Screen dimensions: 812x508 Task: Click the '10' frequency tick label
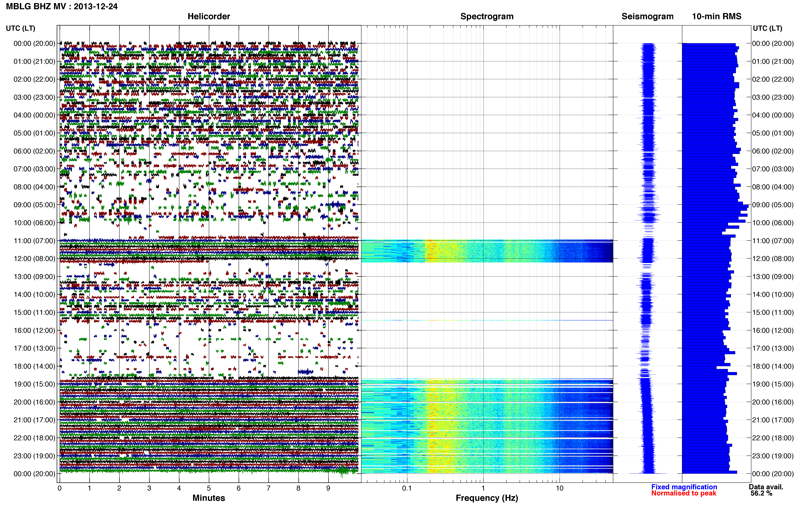[x=559, y=488]
